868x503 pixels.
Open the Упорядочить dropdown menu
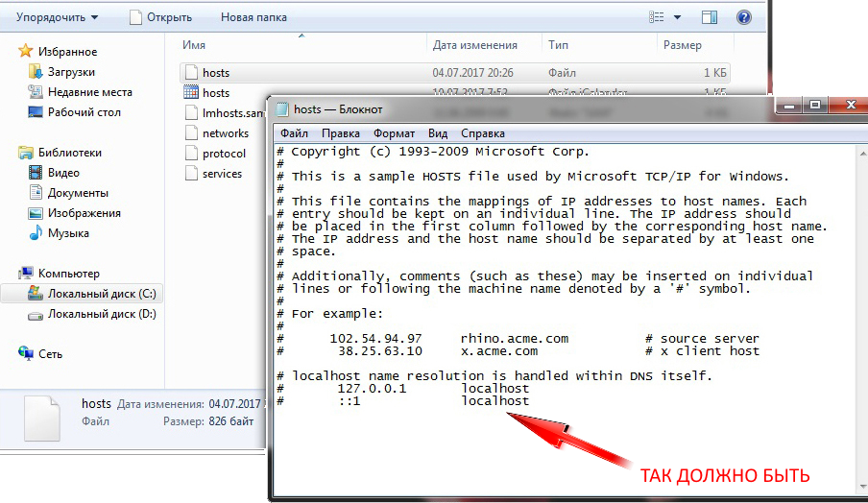click(57, 17)
